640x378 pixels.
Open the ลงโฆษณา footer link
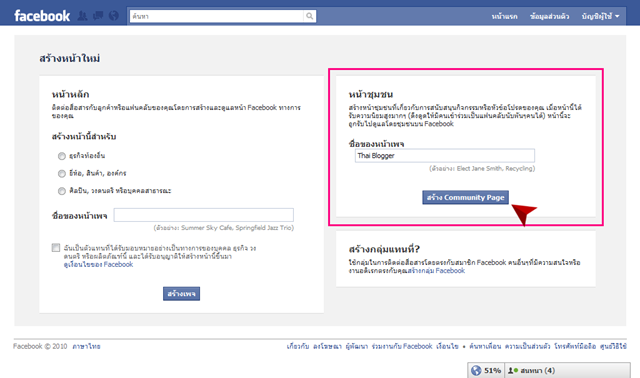point(327,346)
